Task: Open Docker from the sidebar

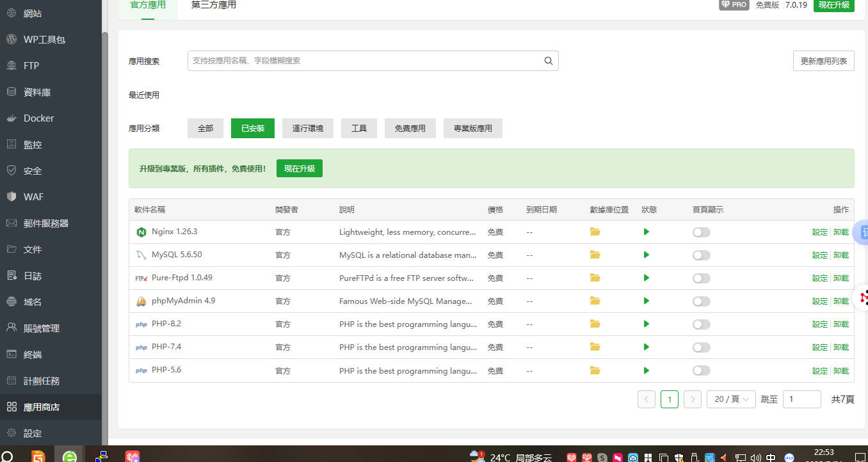Action: coord(38,118)
